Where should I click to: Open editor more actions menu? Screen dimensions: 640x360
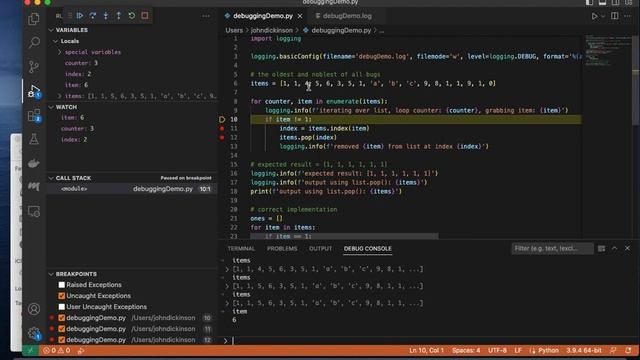(x=627, y=16)
